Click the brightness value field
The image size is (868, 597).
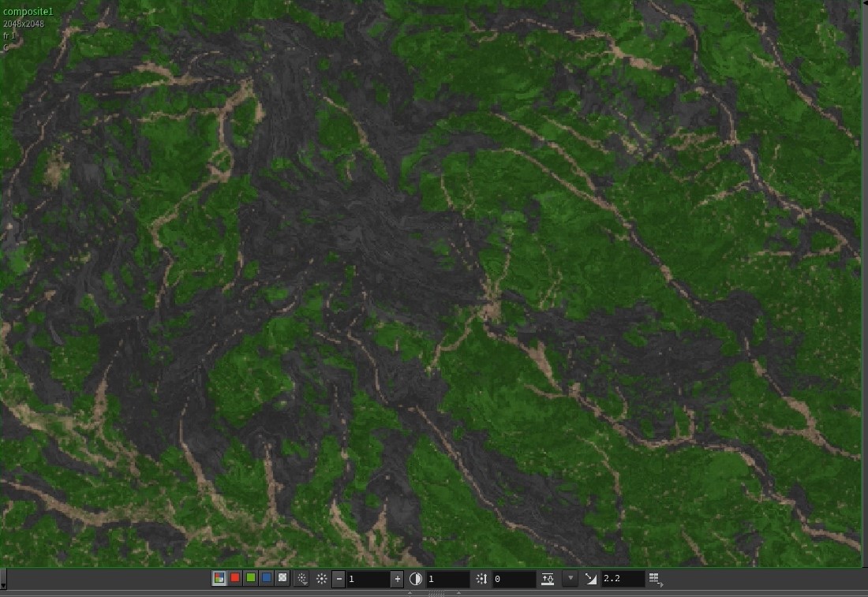coord(369,579)
